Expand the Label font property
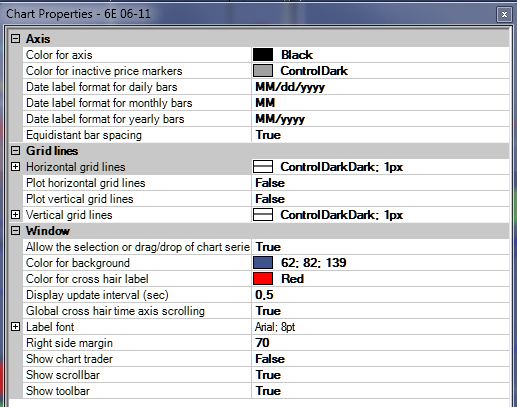The height and width of the screenshot is (407, 517). pyautogui.click(x=15, y=327)
